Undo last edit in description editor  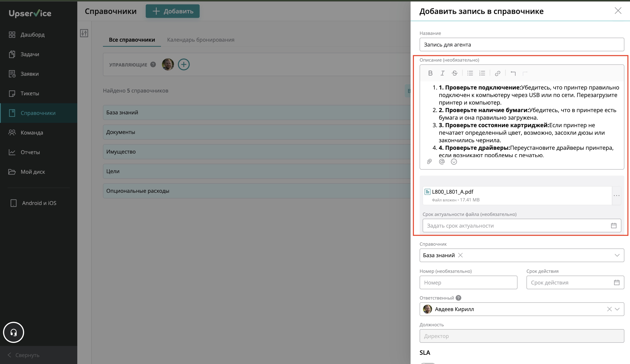point(513,73)
